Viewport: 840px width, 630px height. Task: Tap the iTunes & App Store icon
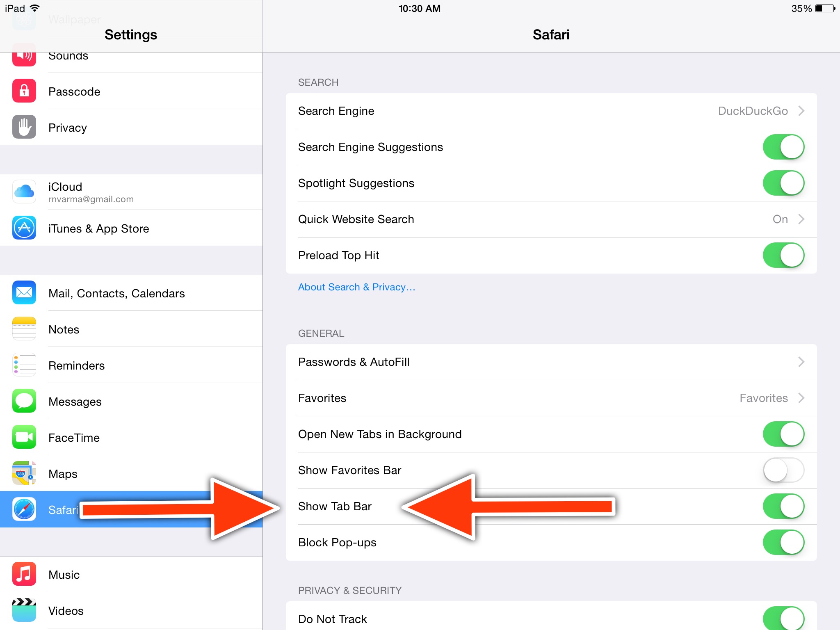pos(24,228)
